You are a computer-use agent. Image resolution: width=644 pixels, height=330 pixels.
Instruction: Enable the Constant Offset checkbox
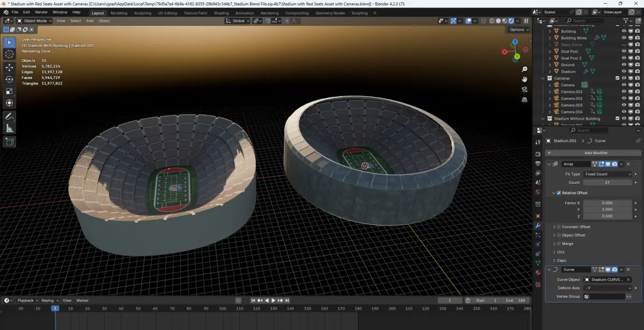pyautogui.click(x=559, y=227)
